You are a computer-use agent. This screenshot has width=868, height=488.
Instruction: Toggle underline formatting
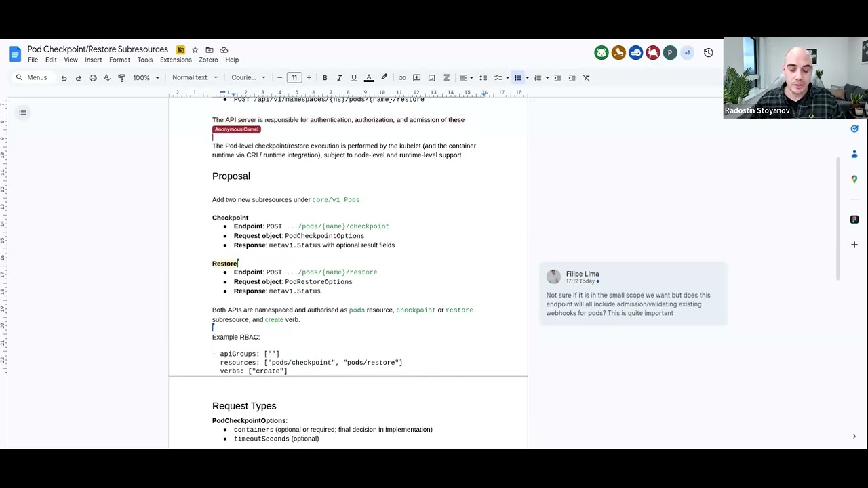point(353,78)
